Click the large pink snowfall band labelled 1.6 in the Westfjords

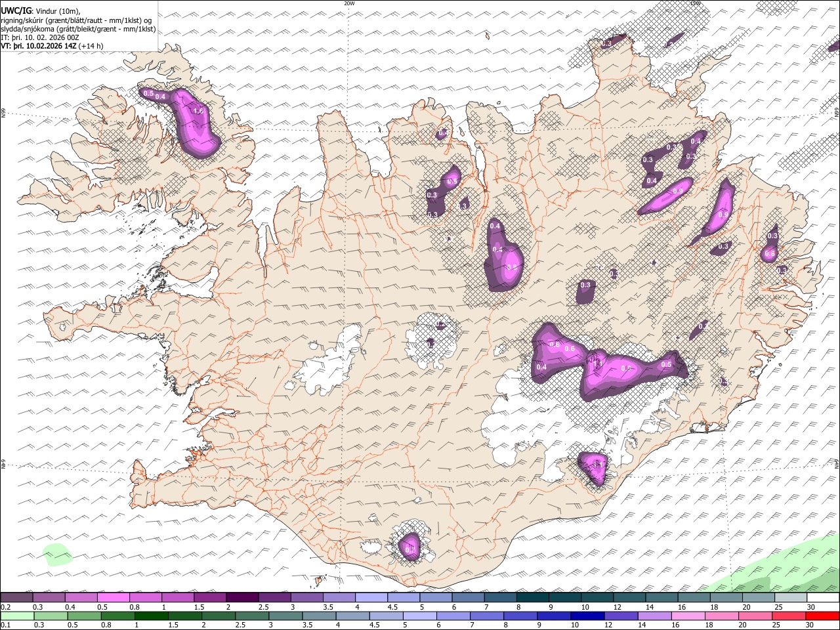[x=194, y=123]
